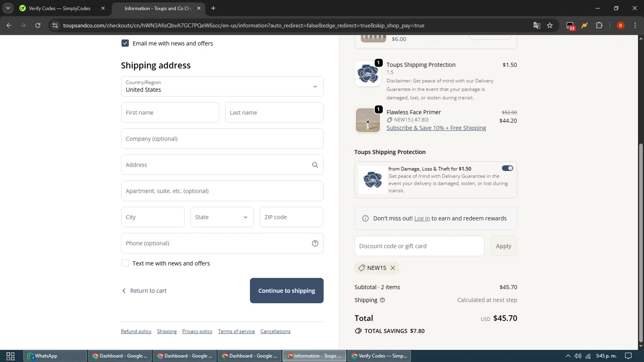Click the Flawless Face Primer product thumbnail
The height and width of the screenshot is (362, 644).
[x=368, y=120]
